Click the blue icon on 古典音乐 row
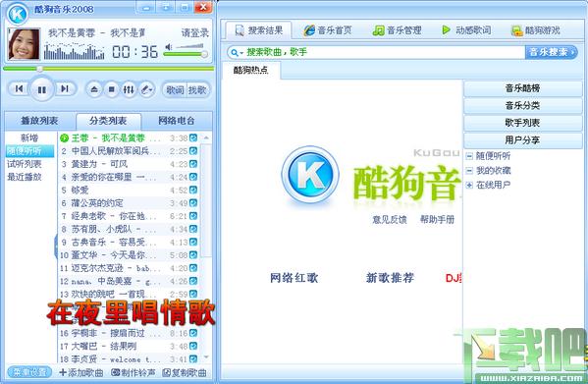 [193, 242]
